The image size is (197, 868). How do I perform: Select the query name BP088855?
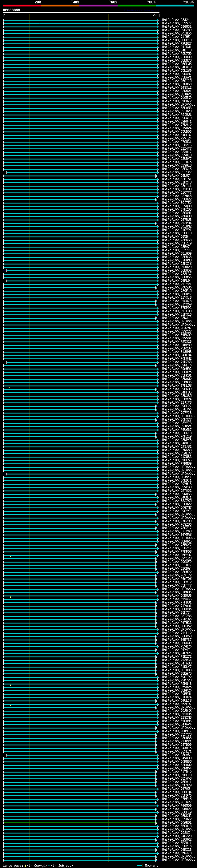click(x=11, y=10)
